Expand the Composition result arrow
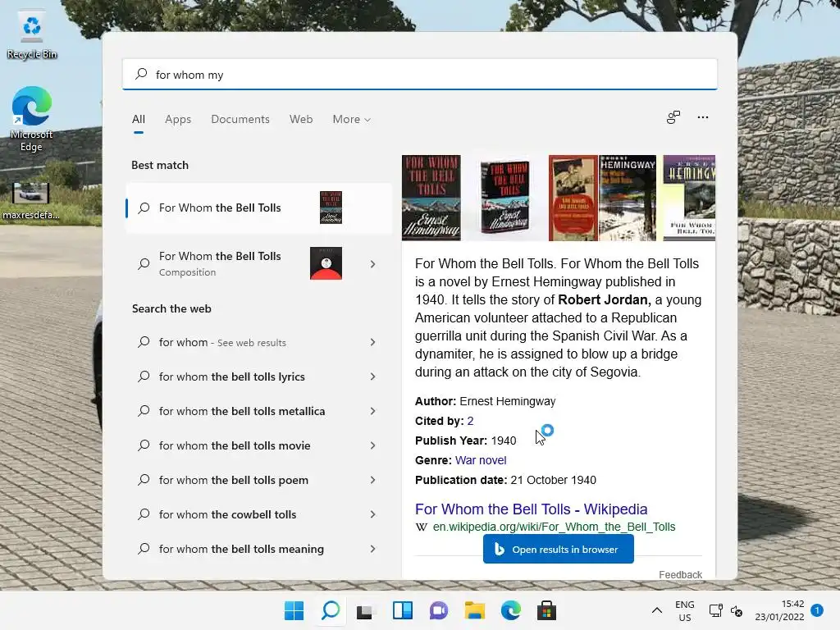Image resolution: width=840 pixels, height=630 pixels. pyautogui.click(x=373, y=264)
